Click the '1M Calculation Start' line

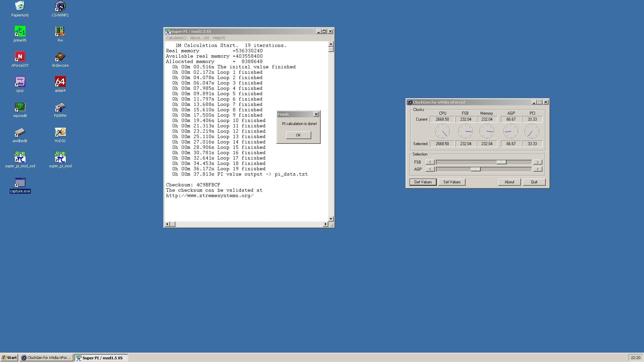click(x=231, y=46)
